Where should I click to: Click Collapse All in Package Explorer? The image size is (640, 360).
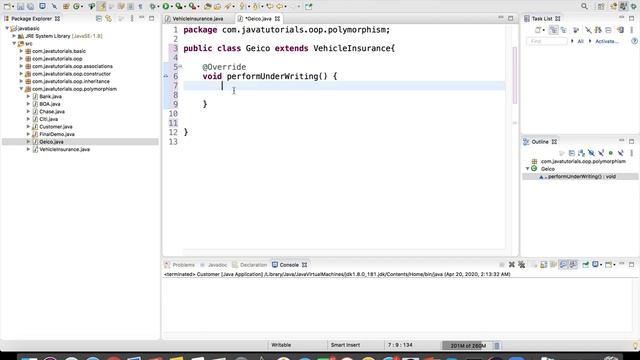(x=99, y=18)
